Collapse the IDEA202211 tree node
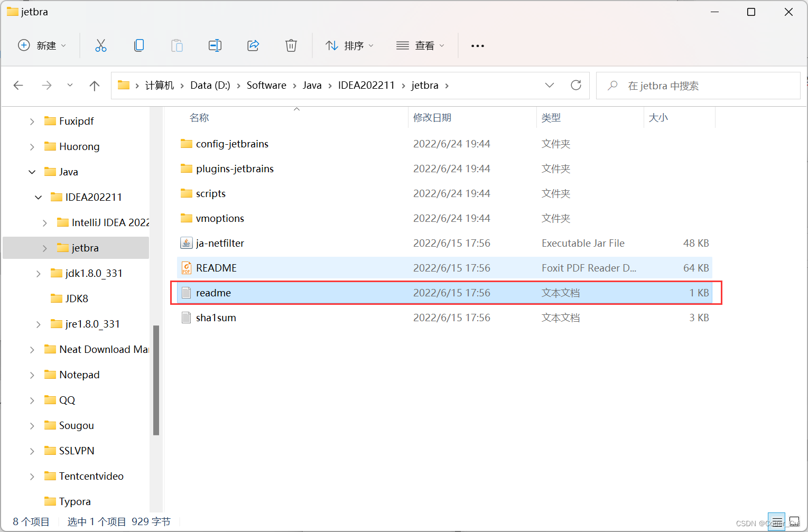The width and height of the screenshot is (808, 532). (x=38, y=198)
